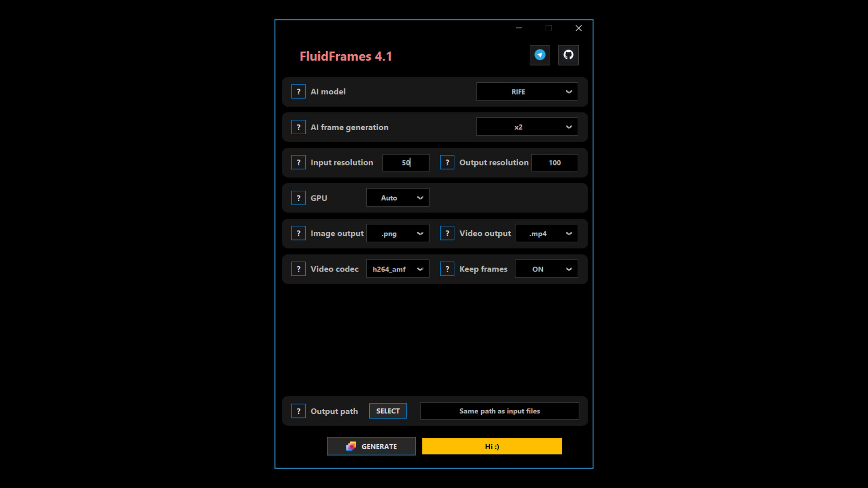Screen dimensions: 868x488
Task: Open the GitHub repository icon
Action: [x=568, y=55]
